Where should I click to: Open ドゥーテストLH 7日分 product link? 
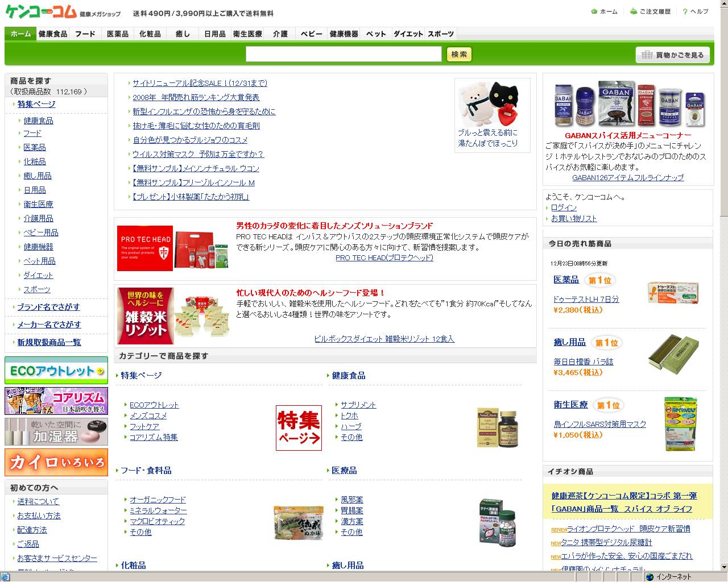tap(586, 300)
